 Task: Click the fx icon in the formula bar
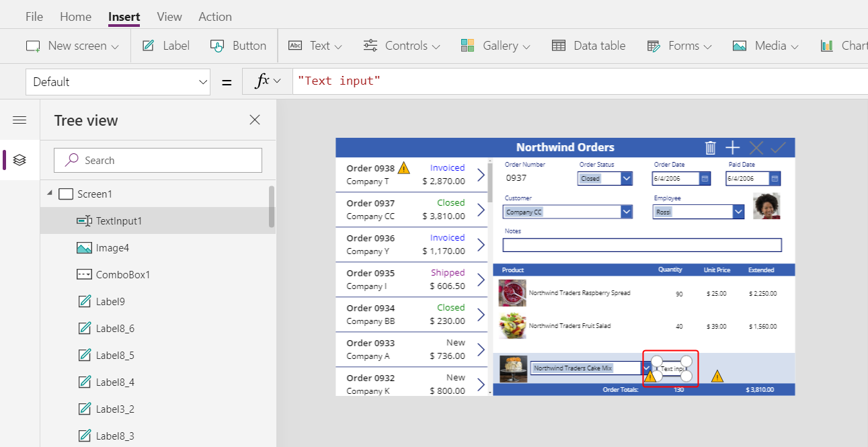[x=262, y=80]
